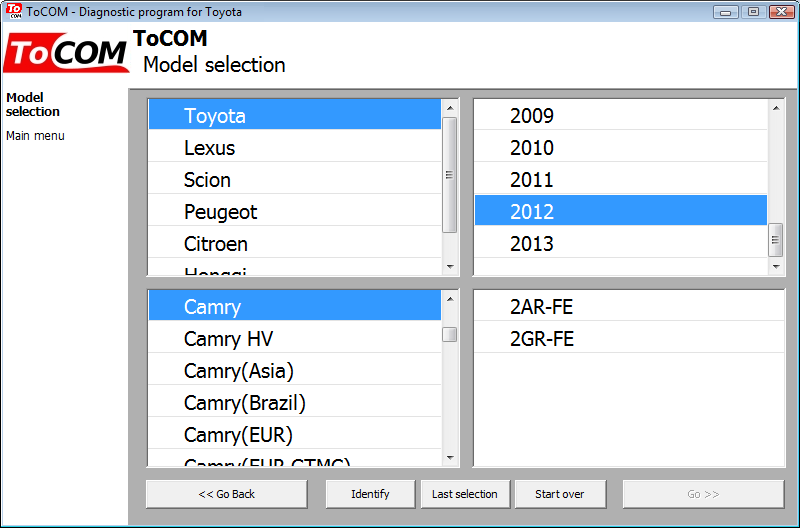The image size is (800, 528).
Task: Choose model year 2009
Action: [x=621, y=115]
